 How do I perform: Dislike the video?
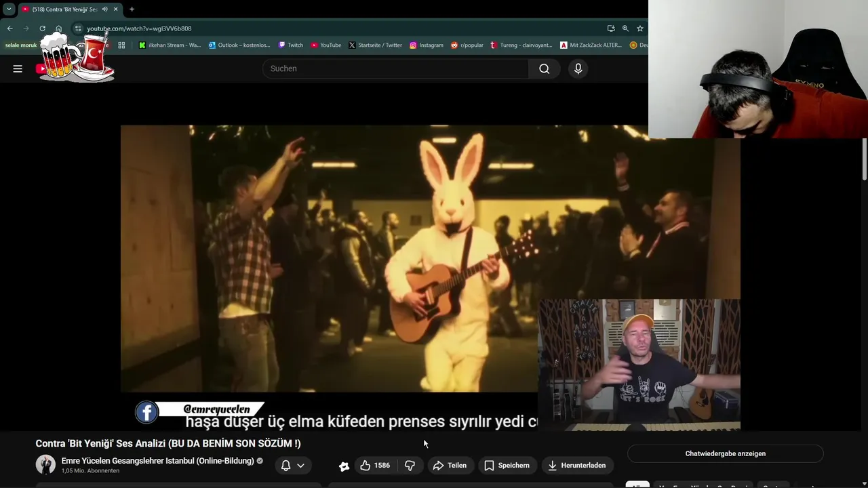pos(410,466)
